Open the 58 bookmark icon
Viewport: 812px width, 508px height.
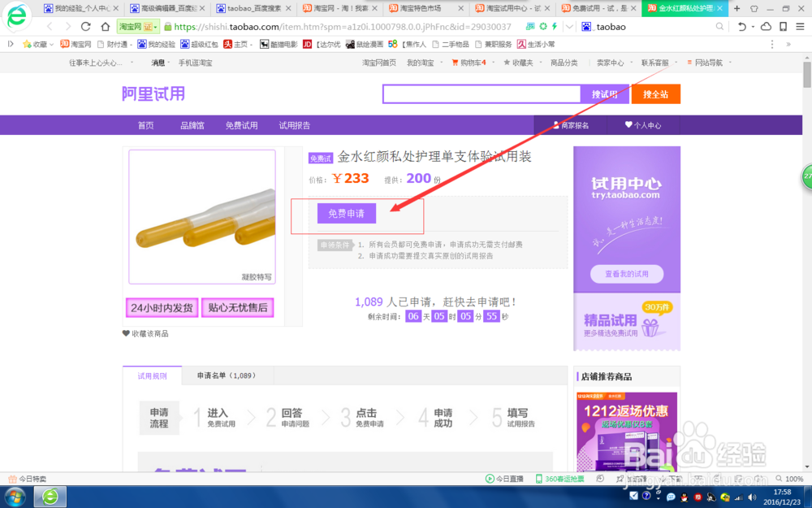(392, 44)
